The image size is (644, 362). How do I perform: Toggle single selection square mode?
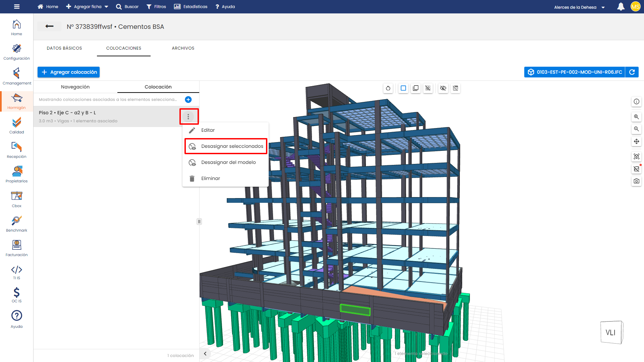(x=404, y=88)
